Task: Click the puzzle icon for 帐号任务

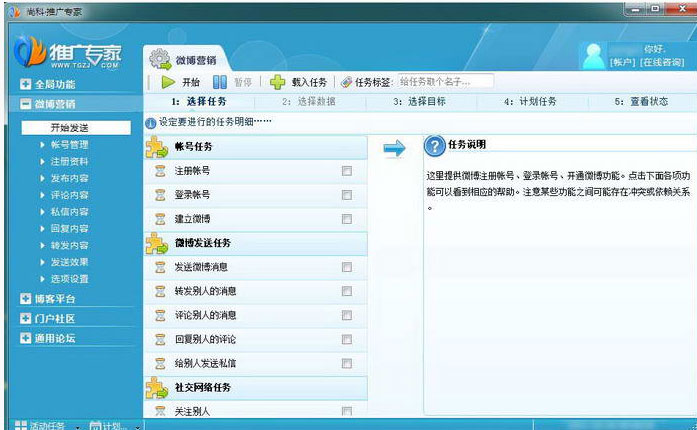Action: coord(156,147)
